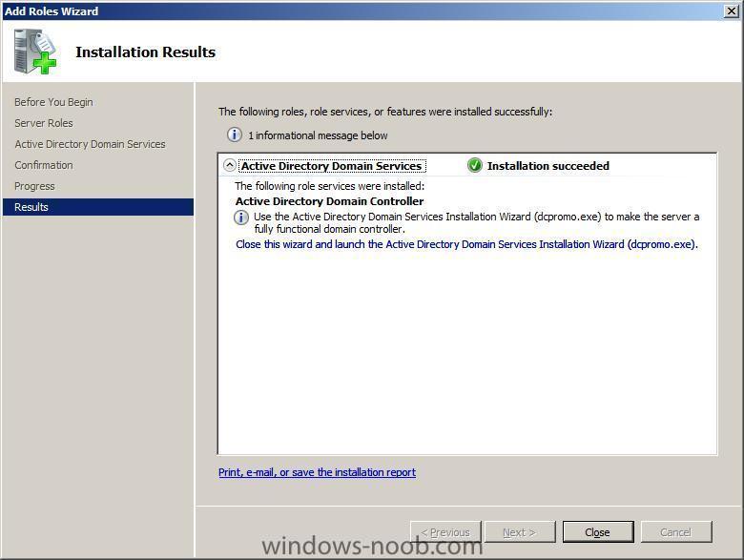This screenshot has width=744, height=560.
Task: Click the Installation Results page title
Action: [x=146, y=52]
